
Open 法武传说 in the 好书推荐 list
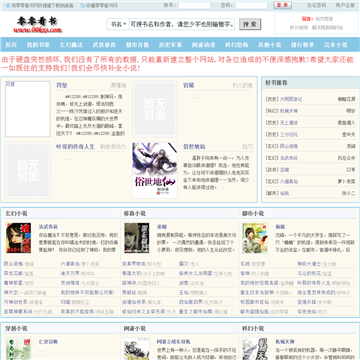click(289, 158)
